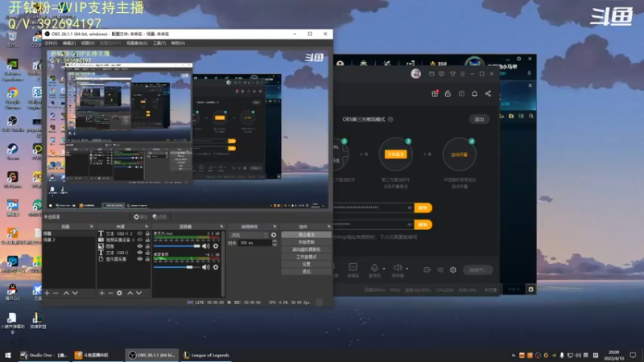Mute desktop audio speaker icon in mixer
The image size is (644, 362).
click(206, 267)
